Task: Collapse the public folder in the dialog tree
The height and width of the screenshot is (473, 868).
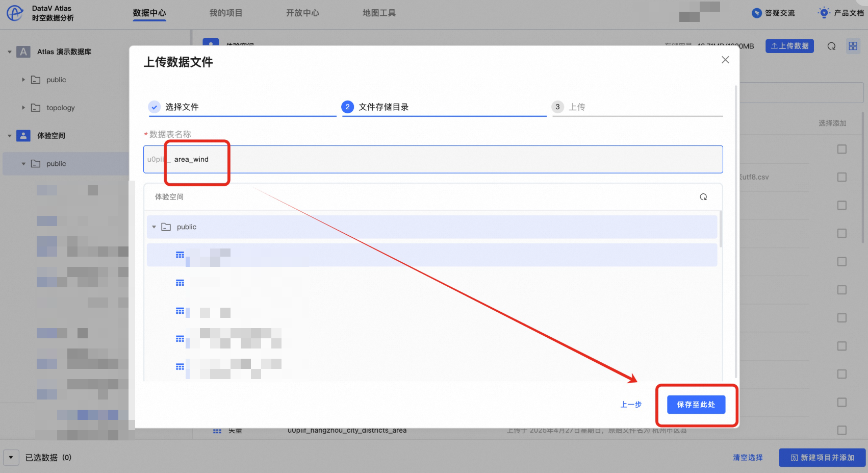Action: click(x=154, y=227)
